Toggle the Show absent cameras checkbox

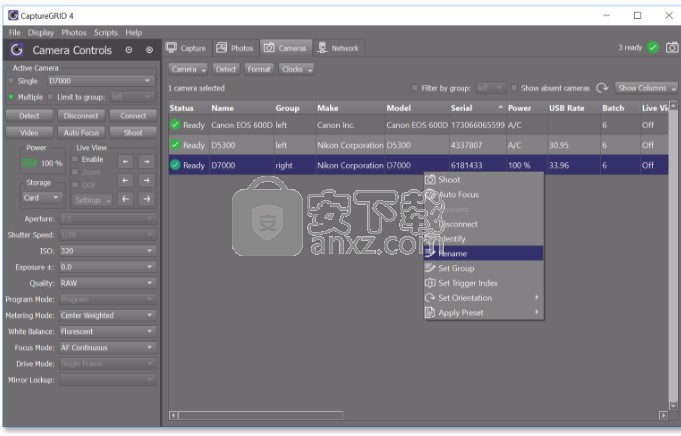pyautogui.click(x=514, y=88)
